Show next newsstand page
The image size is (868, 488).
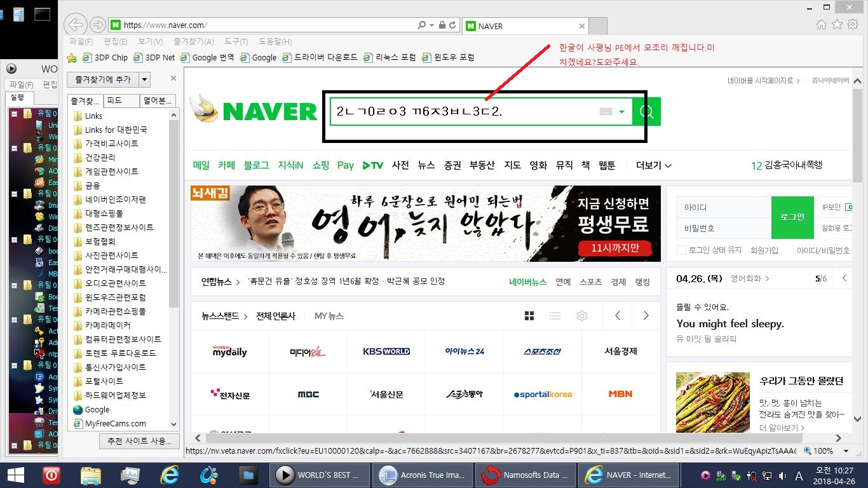click(x=646, y=316)
